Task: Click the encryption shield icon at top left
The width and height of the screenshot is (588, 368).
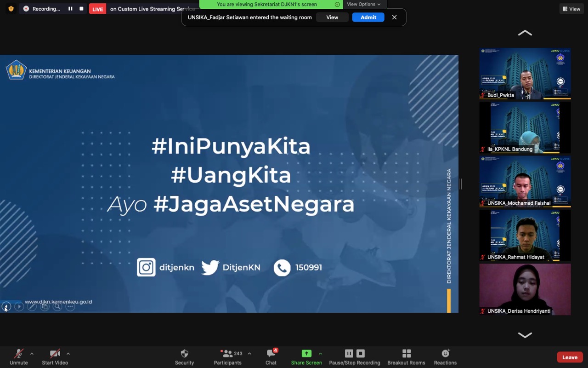Action: point(11,9)
